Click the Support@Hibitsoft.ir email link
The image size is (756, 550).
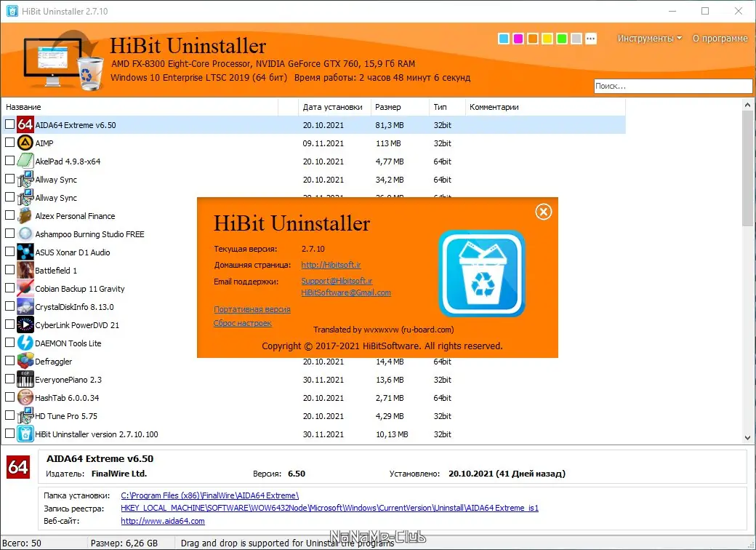click(337, 281)
